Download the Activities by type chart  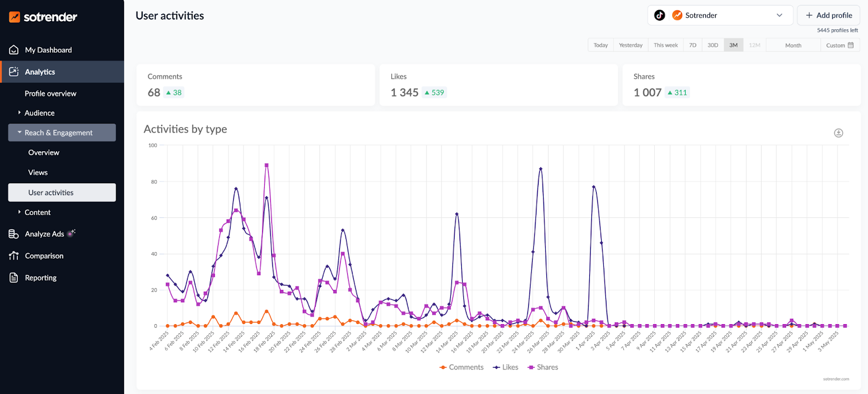[838, 133]
